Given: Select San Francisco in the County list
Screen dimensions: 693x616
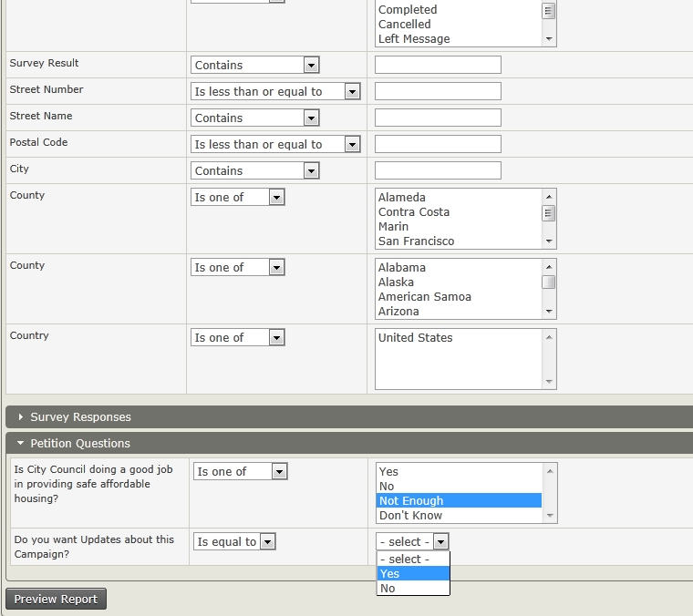Looking at the screenshot, I should coord(416,241).
